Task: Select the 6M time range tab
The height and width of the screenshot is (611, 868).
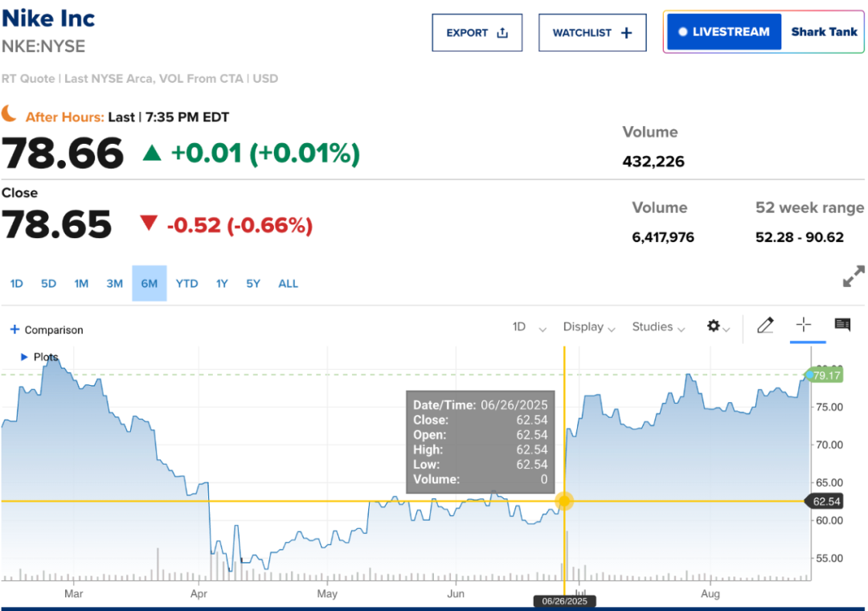Action: point(149,284)
